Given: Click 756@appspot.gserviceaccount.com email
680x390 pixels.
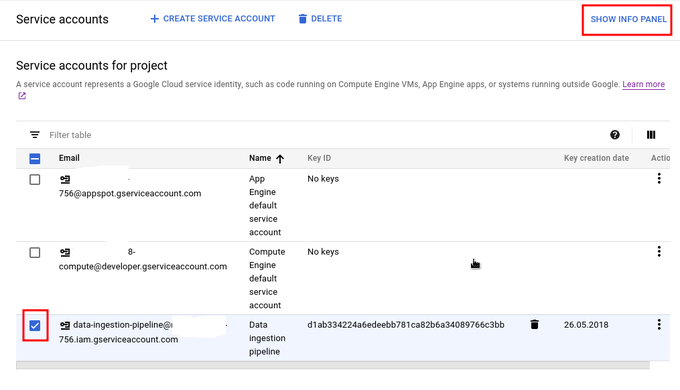Looking at the screenshot, I should click(130, 193).
